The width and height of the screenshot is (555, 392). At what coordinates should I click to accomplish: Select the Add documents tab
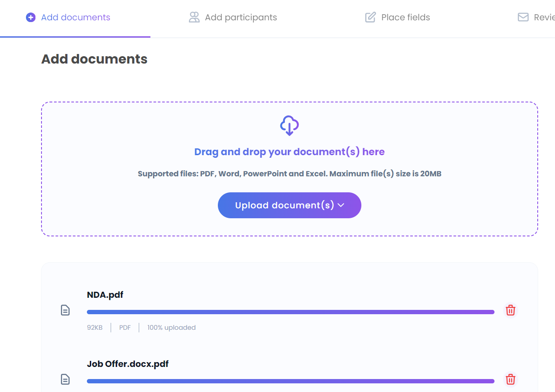(68, 17)
